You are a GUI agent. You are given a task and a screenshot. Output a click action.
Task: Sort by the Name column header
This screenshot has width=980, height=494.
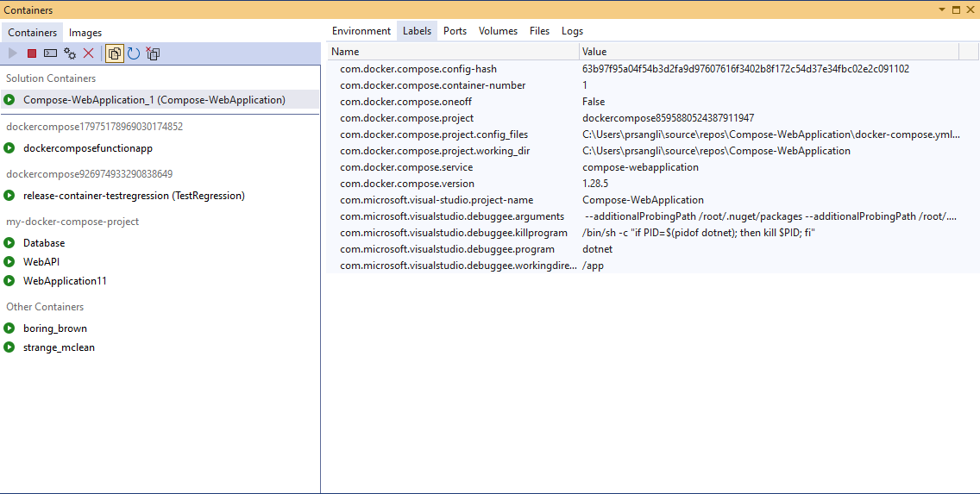point(453,51)
